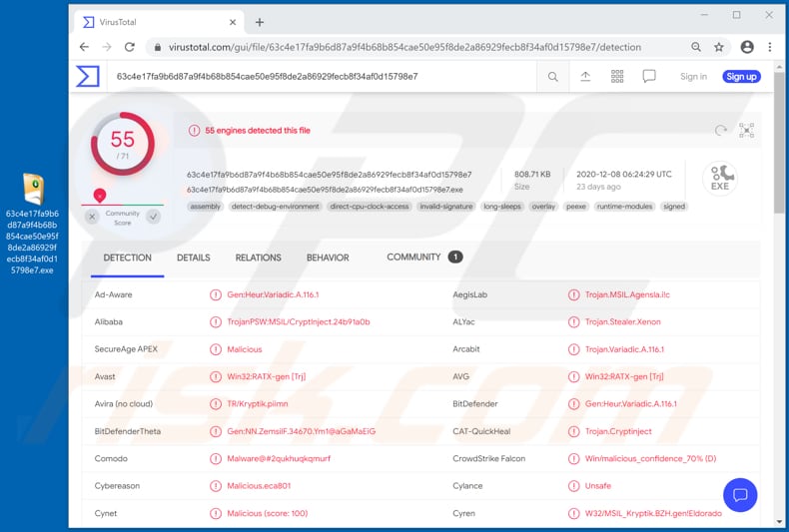Viewport: 789px width, 532px height.
Task: Click the 808.71 KB file size text
Action: tap(532, 174)
